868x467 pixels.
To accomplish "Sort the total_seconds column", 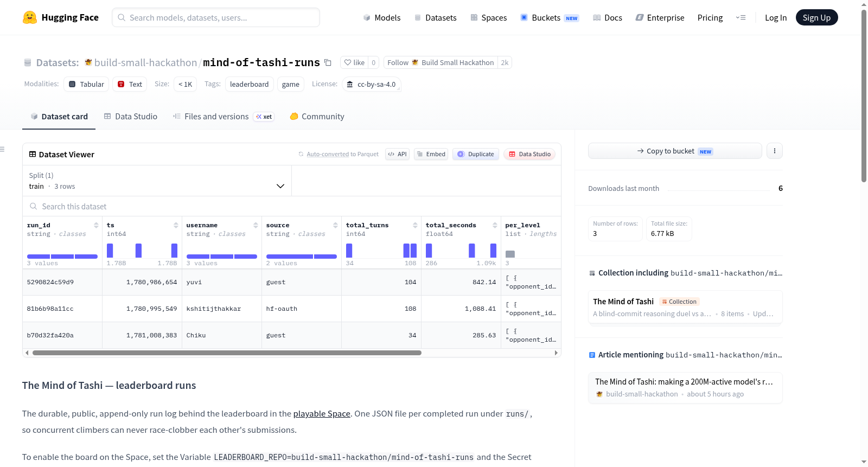I will [x=495, y=225].
